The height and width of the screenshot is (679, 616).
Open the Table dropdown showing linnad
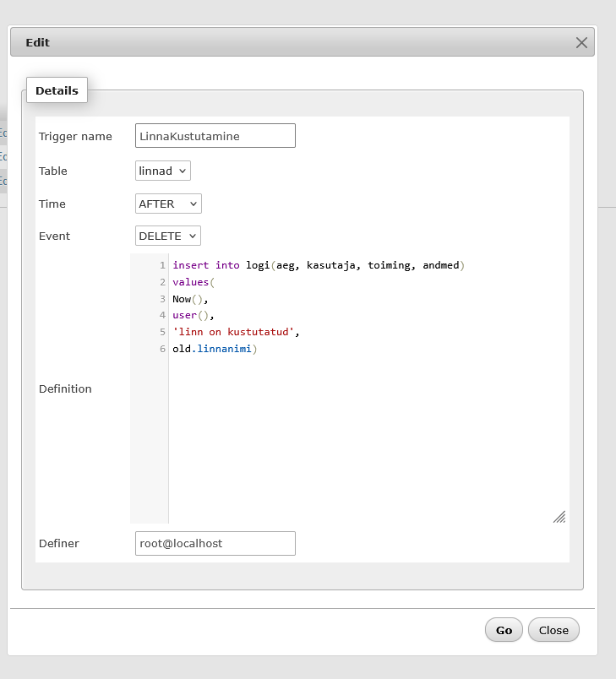pyautogui.click(x=163, y=171)
